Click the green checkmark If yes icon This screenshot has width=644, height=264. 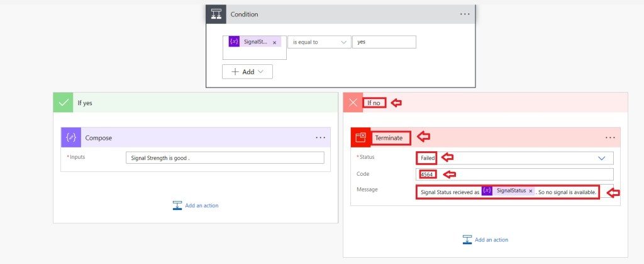pyautogui.click(x=63, y=103)
